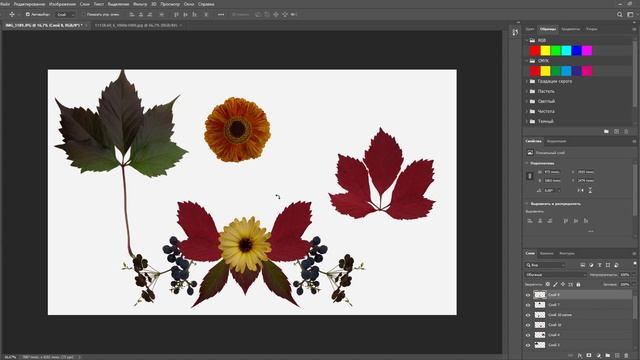Click the create new layer icon
640x360 pixels.
click(617, 356)
